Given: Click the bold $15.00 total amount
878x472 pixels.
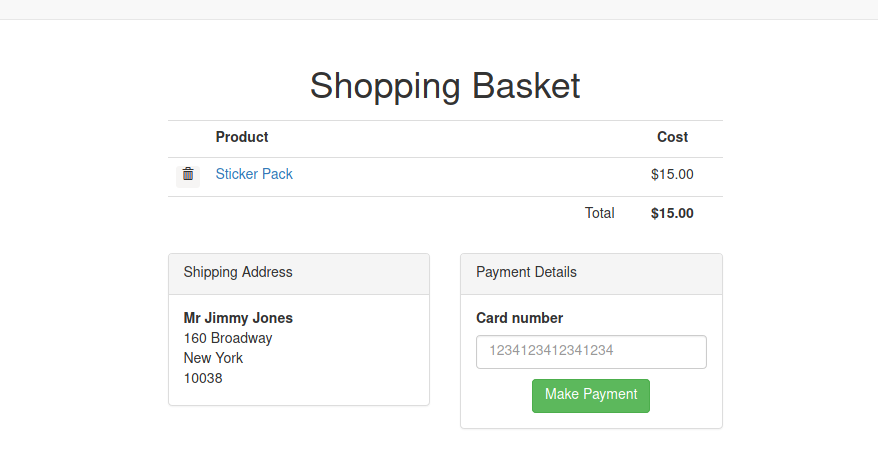Looking at the screenshot, I should (672, 213).
